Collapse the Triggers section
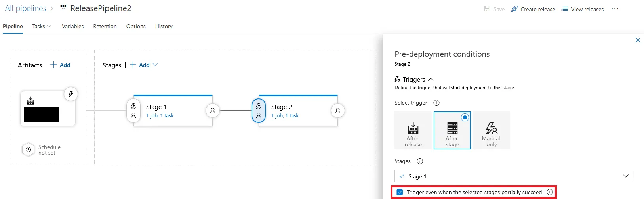Viewport: 644px width, 199px height. click(x=431, y=80)
